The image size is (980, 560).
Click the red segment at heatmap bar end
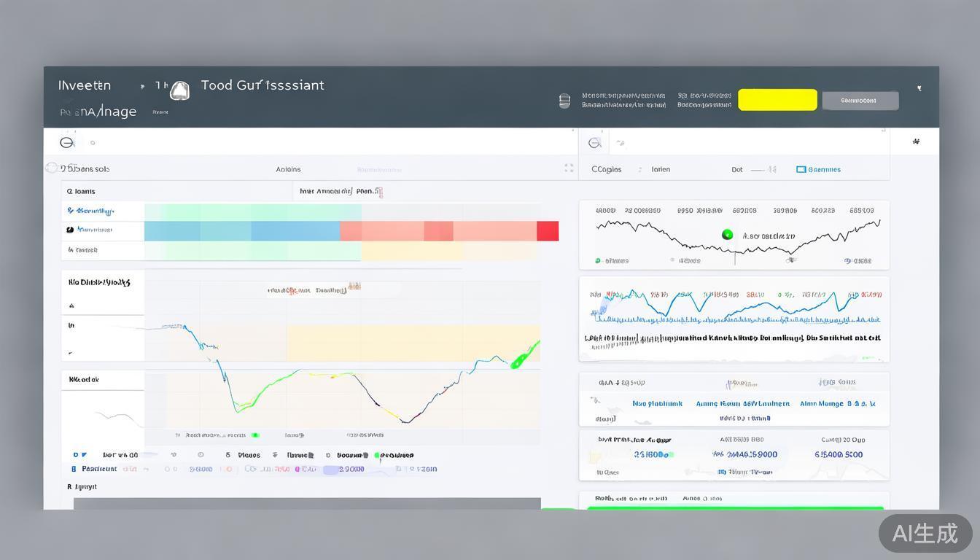pos(548,231)
